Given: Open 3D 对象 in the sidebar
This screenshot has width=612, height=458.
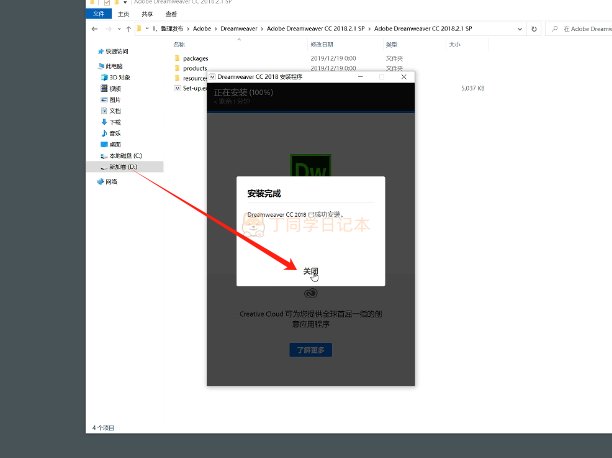Looking at the screenshot, I should (120, 77).
